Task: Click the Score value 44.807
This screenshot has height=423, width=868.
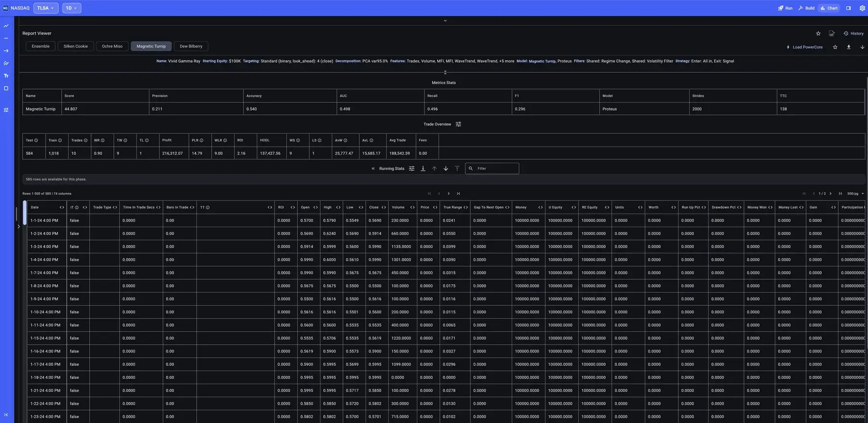Action: coord(71,109)
